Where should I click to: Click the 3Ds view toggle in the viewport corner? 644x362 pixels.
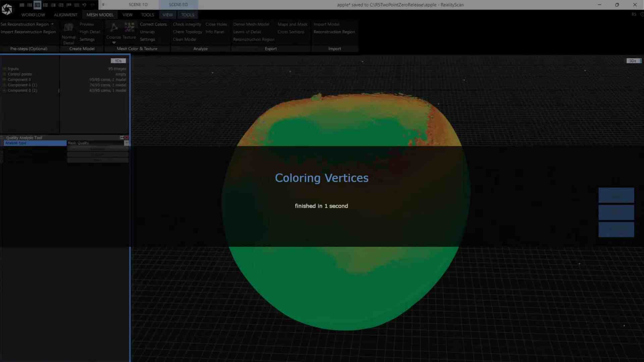(x=633, y=61)
